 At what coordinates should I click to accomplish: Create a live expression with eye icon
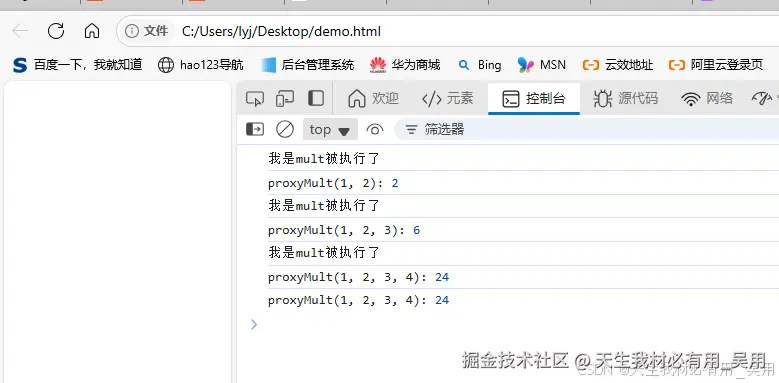pos(375,130)
